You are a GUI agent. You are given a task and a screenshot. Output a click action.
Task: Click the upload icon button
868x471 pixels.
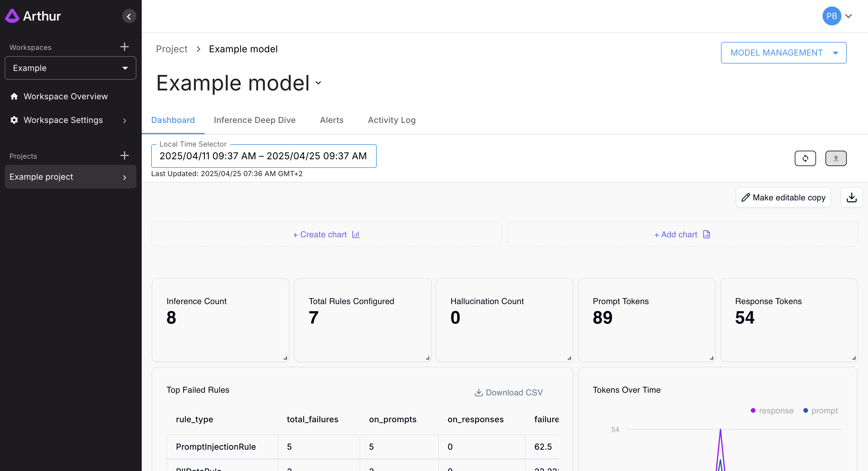(836, 158)
